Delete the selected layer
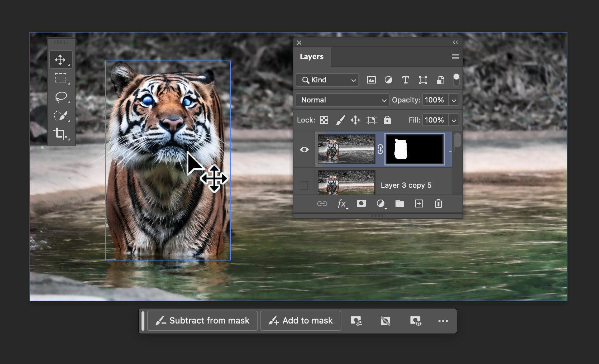599x364 pixels. [x=438, y=203]
